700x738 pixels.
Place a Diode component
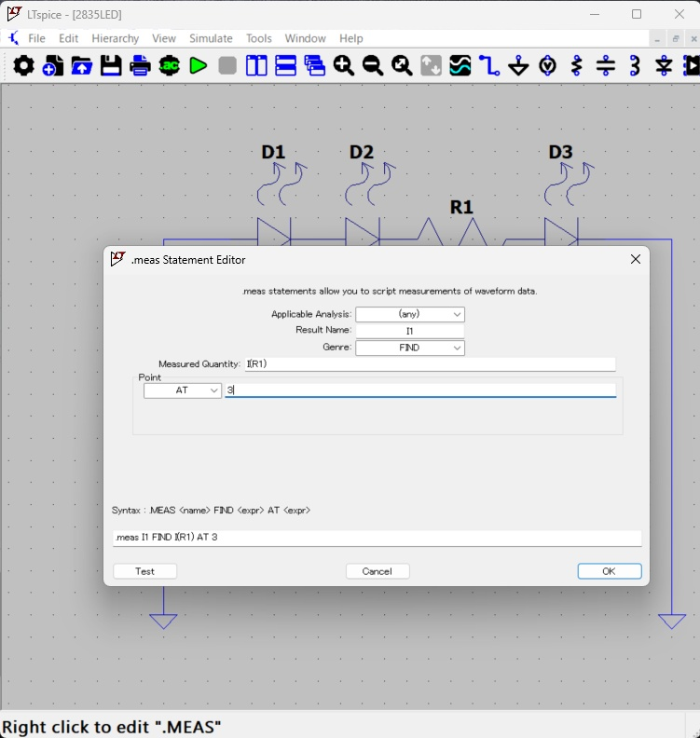665,65
